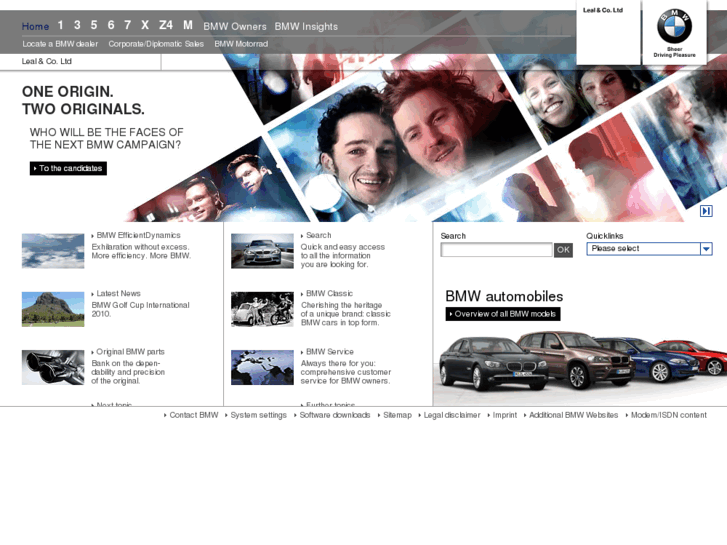
Task: Open the 1 Series menu
Action: [60, 25]
